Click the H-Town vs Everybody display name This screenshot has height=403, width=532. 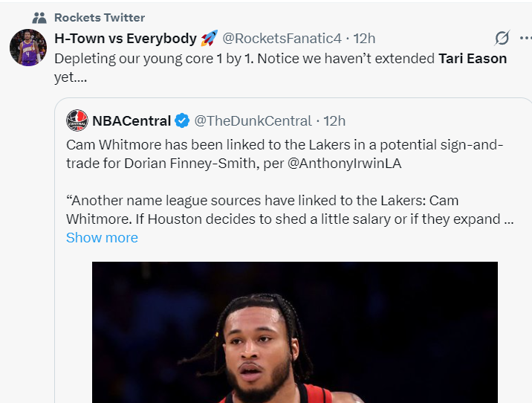[x=126, y=39]
